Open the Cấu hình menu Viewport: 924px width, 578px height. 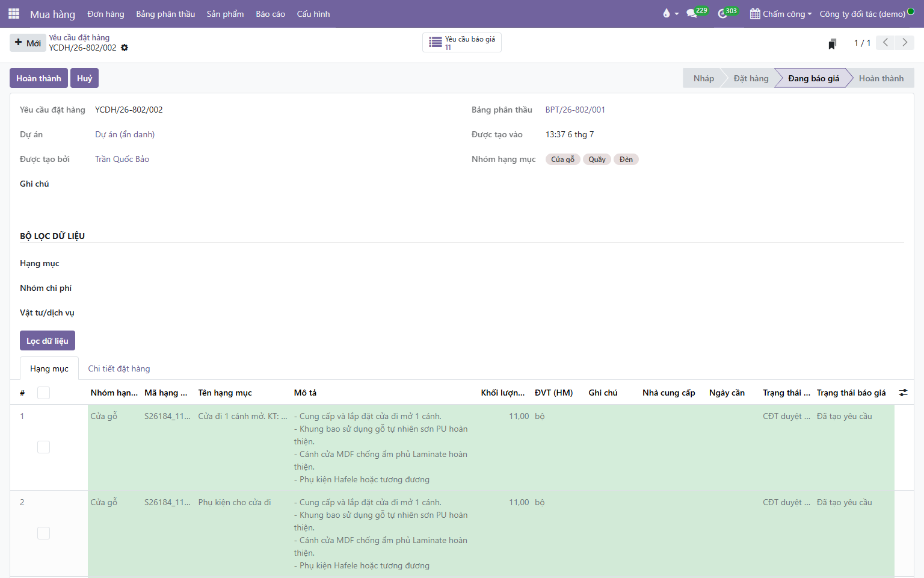[313, 14]
